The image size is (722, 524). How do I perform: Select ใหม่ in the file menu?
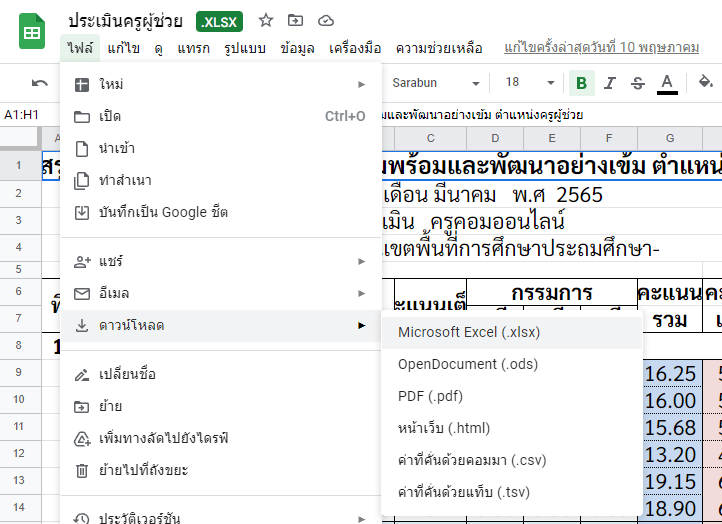pyautogui.click(x=221, y=84)
